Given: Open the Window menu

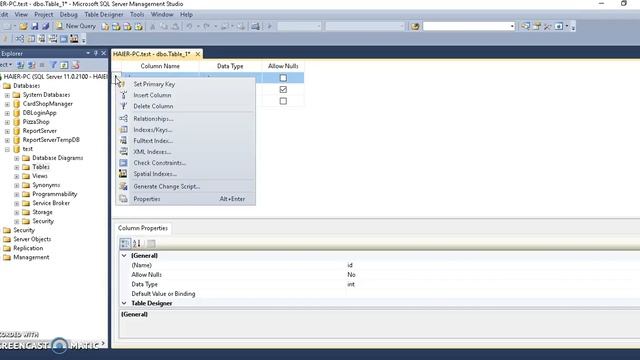Looking at the screenshot, I should click(x=162, y=14).
